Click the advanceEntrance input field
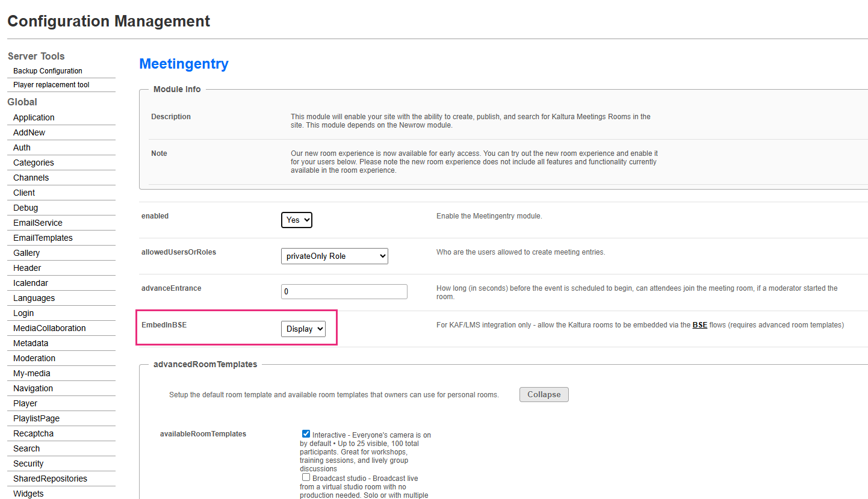 [344, 291]
